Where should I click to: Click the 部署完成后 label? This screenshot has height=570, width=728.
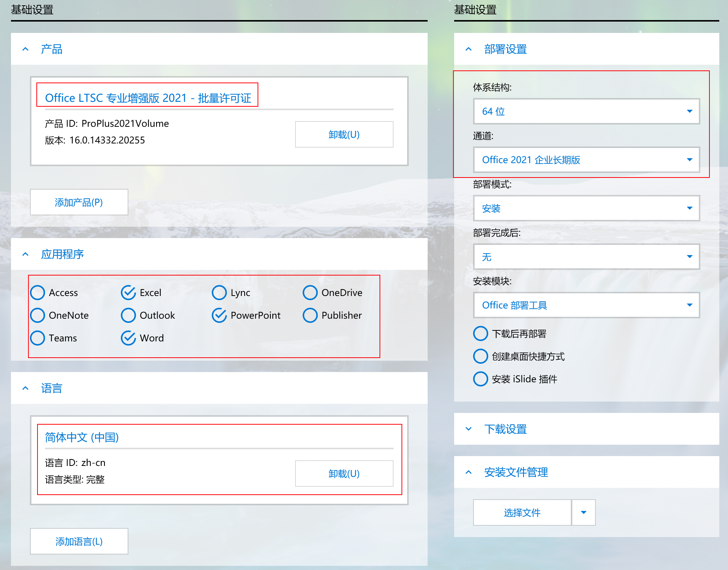497,233
